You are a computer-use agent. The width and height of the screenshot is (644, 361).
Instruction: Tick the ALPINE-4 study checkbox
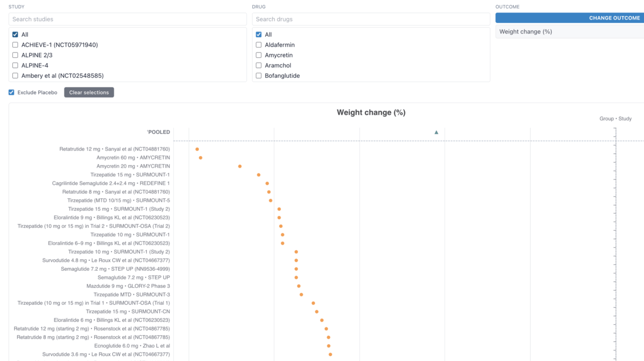[15, 65]
